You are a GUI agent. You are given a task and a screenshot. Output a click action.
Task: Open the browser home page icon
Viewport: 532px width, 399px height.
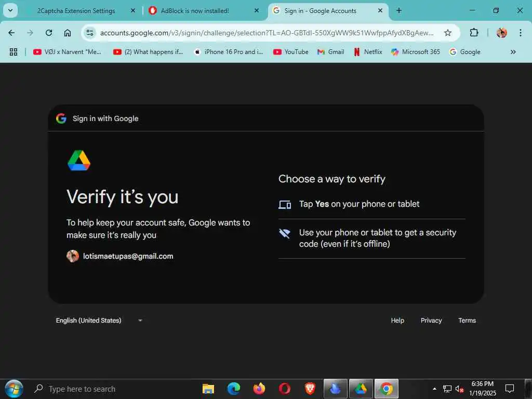(68, 33)
